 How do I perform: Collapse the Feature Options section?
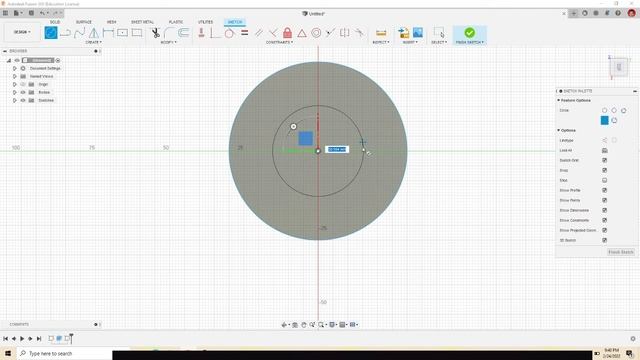coord(558,100)
